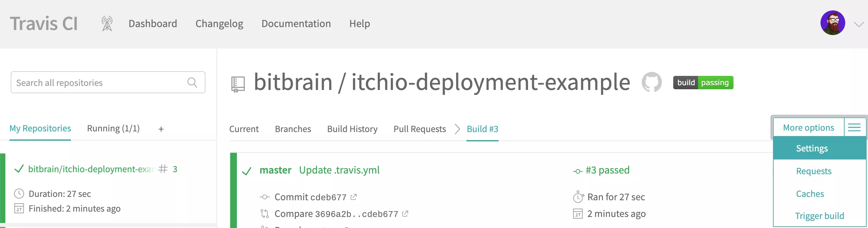Click More options button

[x=808, y=128]
